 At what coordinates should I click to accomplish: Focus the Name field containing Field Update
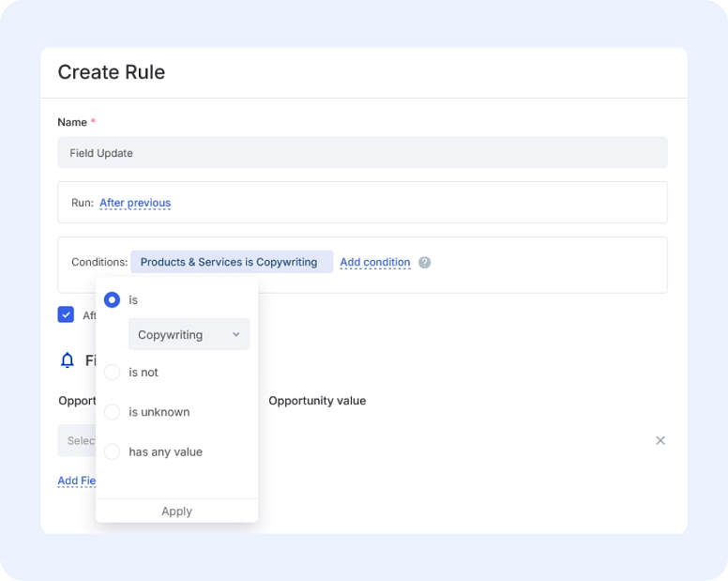point(362,153)
